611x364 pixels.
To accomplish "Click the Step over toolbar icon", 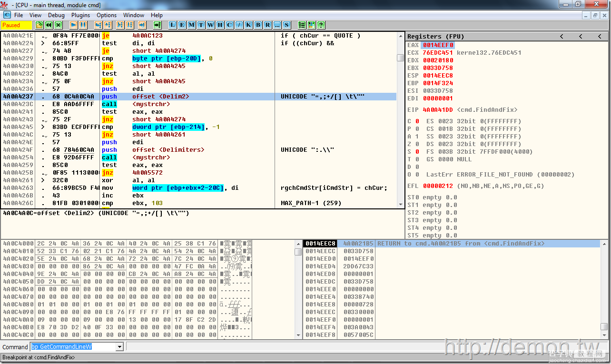I will 108,25.
